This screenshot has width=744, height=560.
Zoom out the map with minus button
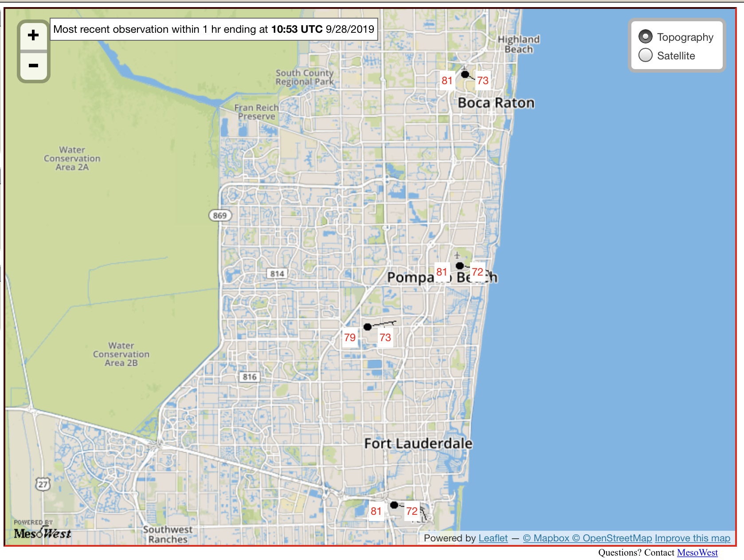33,66
